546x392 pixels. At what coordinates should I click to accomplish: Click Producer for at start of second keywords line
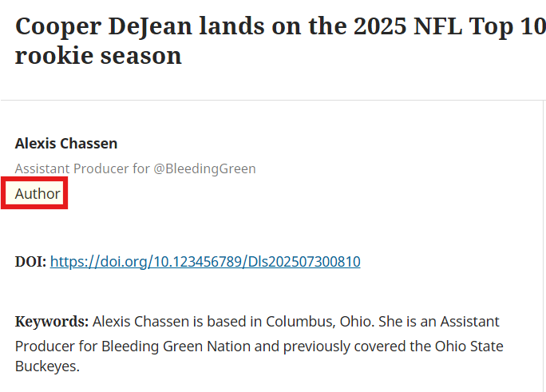point(57,346)
